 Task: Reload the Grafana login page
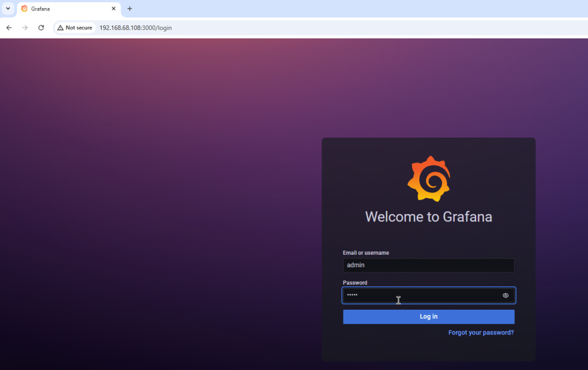(x=41, y=28)
